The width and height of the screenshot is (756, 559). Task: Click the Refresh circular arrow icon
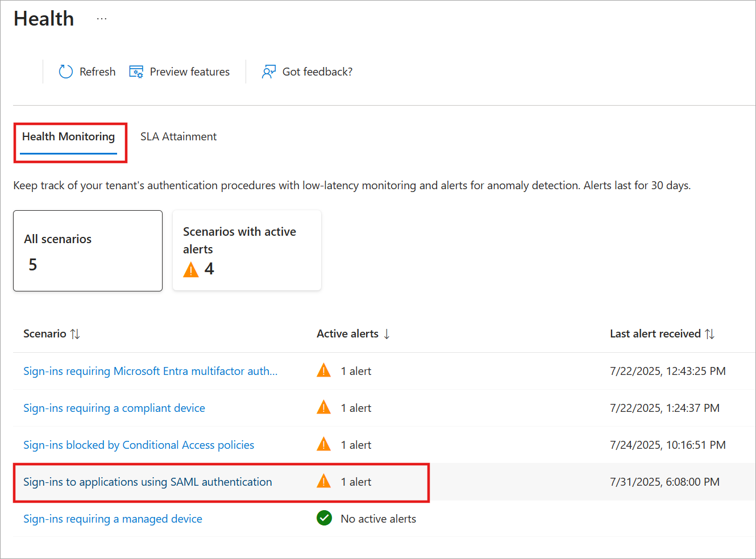click(66, 72)
